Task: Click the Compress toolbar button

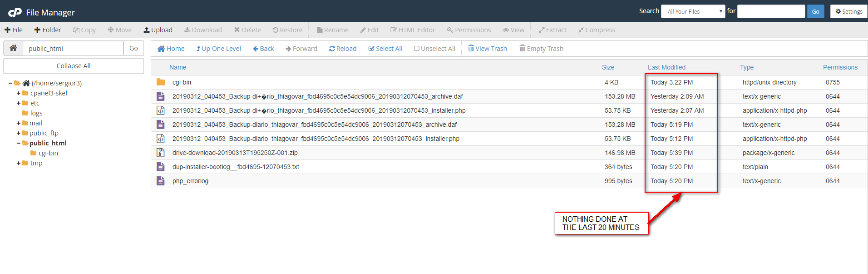Action: click(x=597, y=30)
